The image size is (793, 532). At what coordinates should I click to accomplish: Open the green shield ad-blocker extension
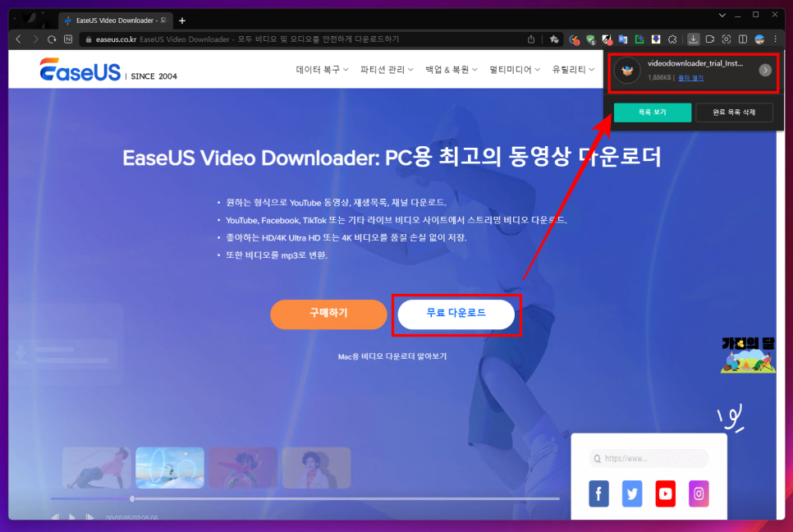coord(590,39)
